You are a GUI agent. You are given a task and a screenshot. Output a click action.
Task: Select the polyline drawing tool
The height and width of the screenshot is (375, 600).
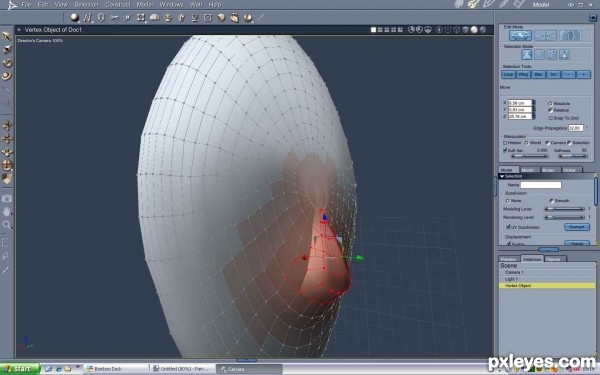pyautogui.click(x=88, y=17)
